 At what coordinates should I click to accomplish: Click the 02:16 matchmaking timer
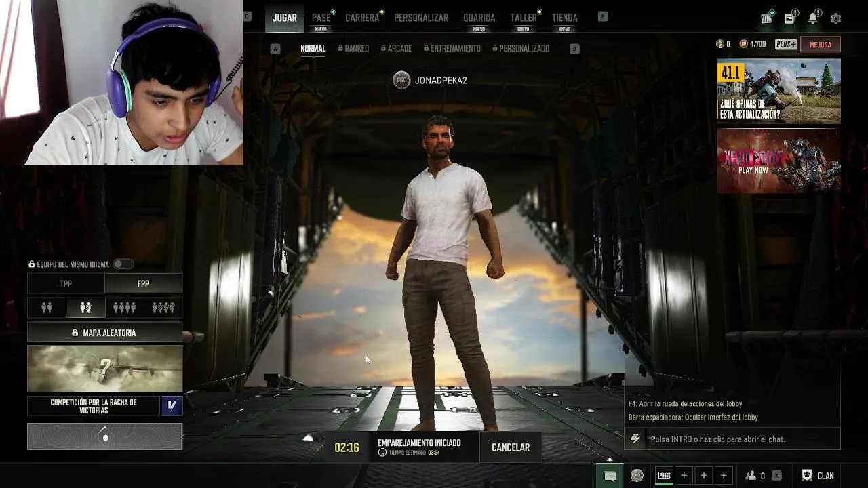click(347, 447)
